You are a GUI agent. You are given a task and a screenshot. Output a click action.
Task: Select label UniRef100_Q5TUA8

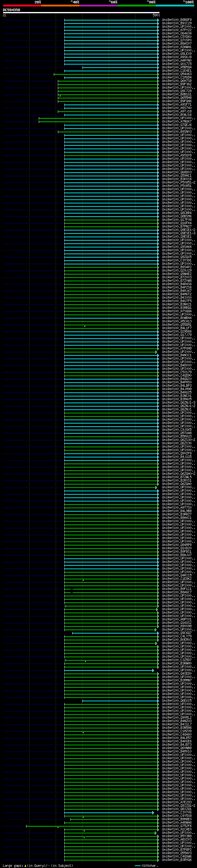177,433
